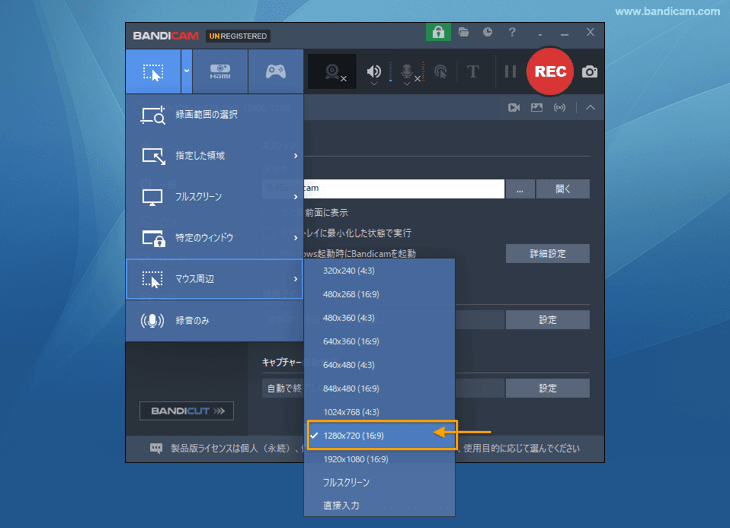Screen dimensions: 730x528
Task: Expand the 指定した領域 submenu arrow
Action: [296, 156]
